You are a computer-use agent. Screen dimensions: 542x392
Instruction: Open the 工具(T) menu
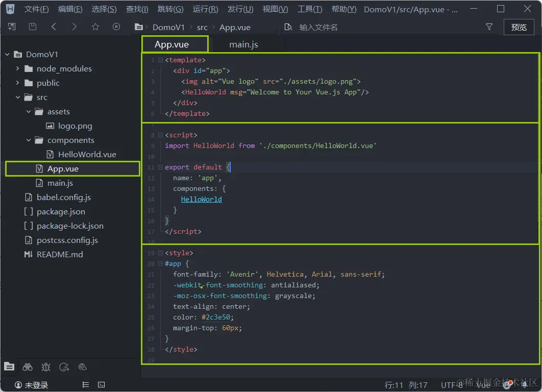pos(310,9)
